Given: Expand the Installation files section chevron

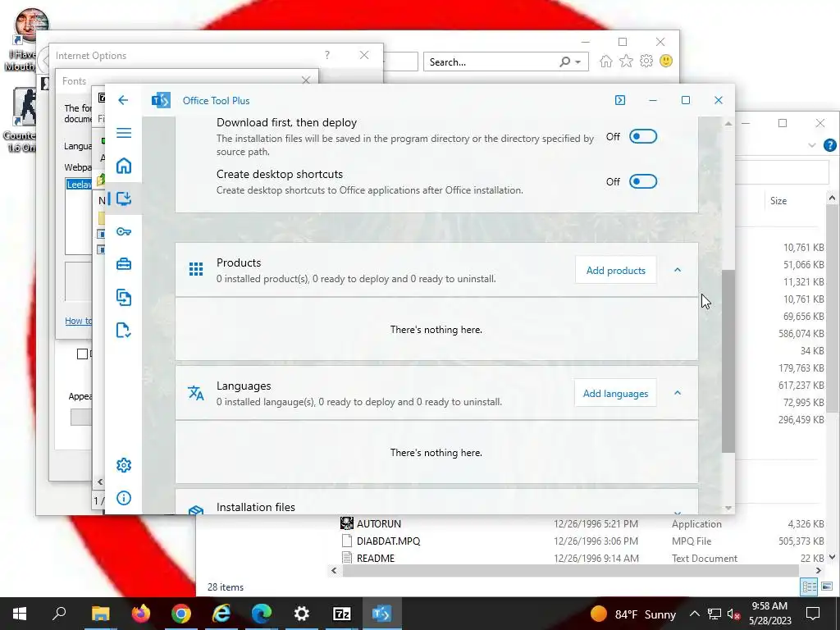Looking at the screenshot, I should point(678,512).
